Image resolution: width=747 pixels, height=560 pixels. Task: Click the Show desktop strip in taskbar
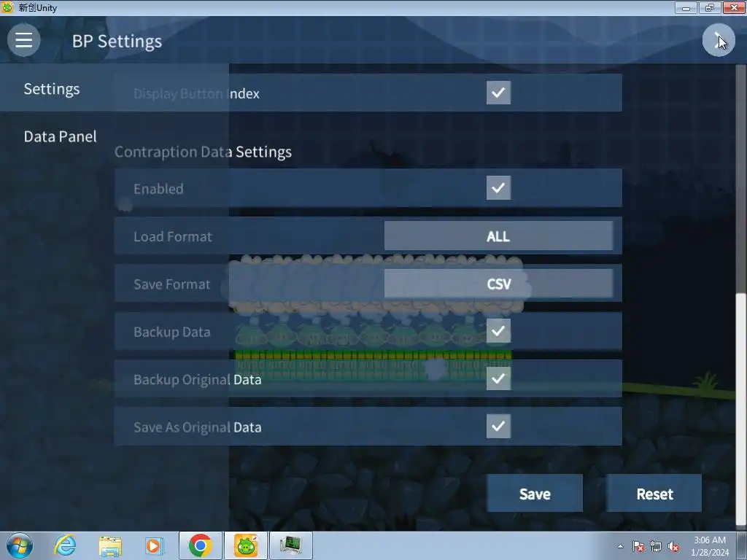pos(742,545)
